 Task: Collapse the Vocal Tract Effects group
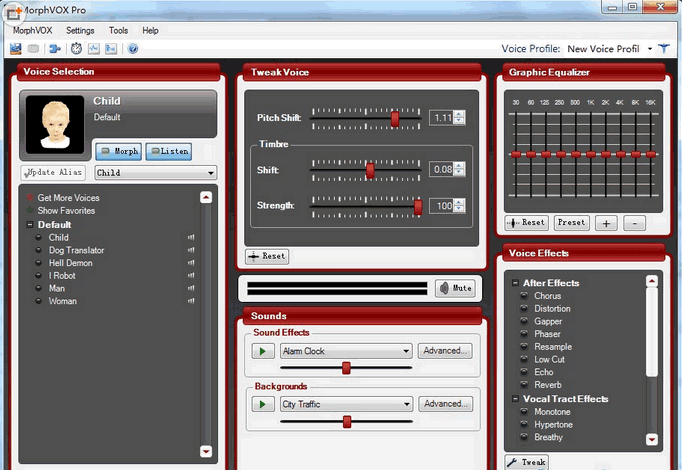515,399
